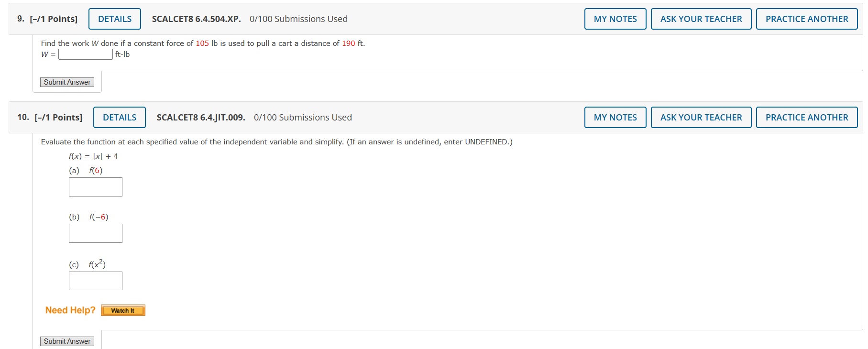The height and width of the screenshot is (349, 868).
Task: Click ASK YOUR TEACHER on question 10
Action: pos(701,117)
